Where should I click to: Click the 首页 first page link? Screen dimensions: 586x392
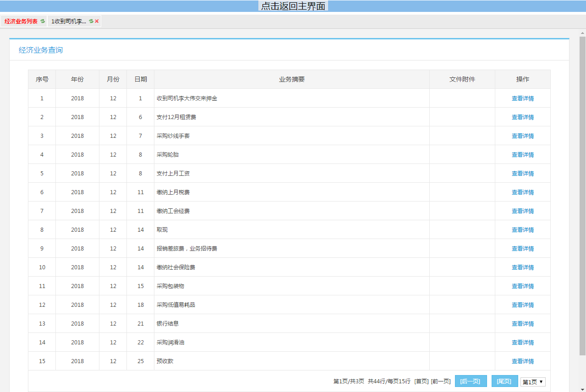click(422, 381)
